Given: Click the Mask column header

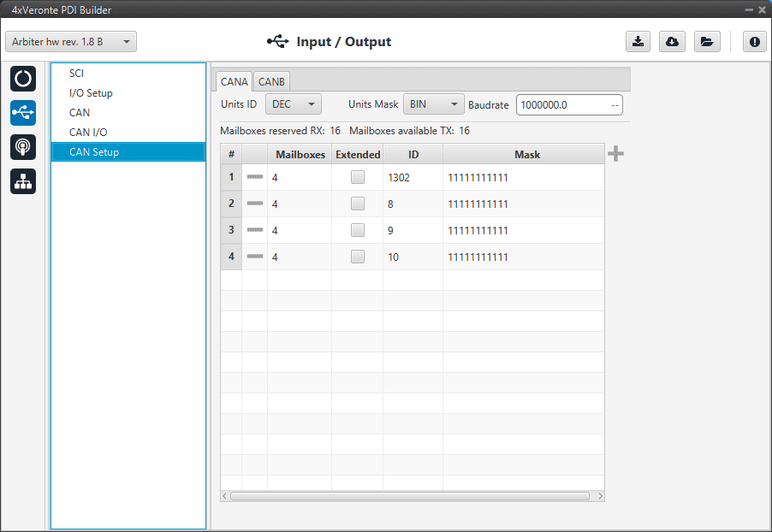Looking at the screenshot, I should click(524, 155).
